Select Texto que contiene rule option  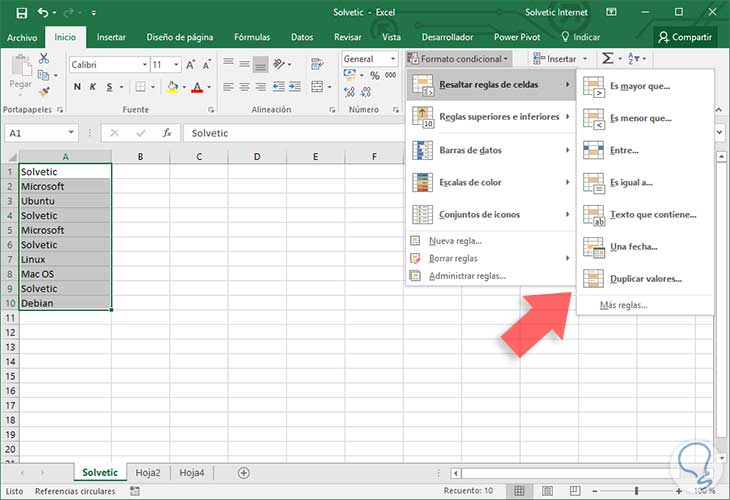(x=645, y=215)
